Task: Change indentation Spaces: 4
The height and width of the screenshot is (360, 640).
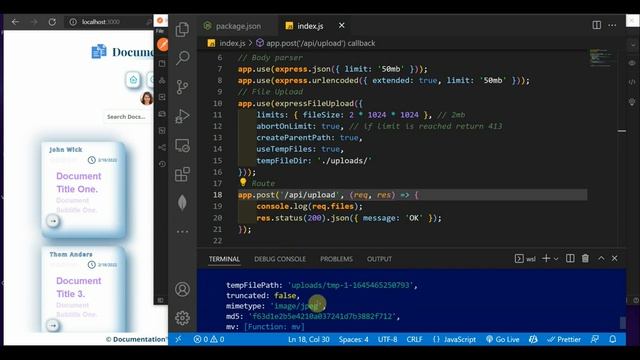Action: [x=353, y=339]
